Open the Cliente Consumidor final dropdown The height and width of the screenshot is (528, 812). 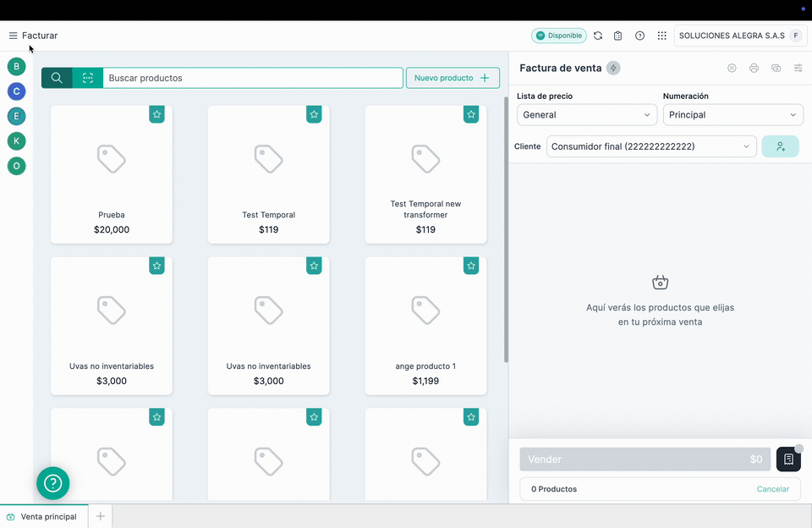[650, 146]
